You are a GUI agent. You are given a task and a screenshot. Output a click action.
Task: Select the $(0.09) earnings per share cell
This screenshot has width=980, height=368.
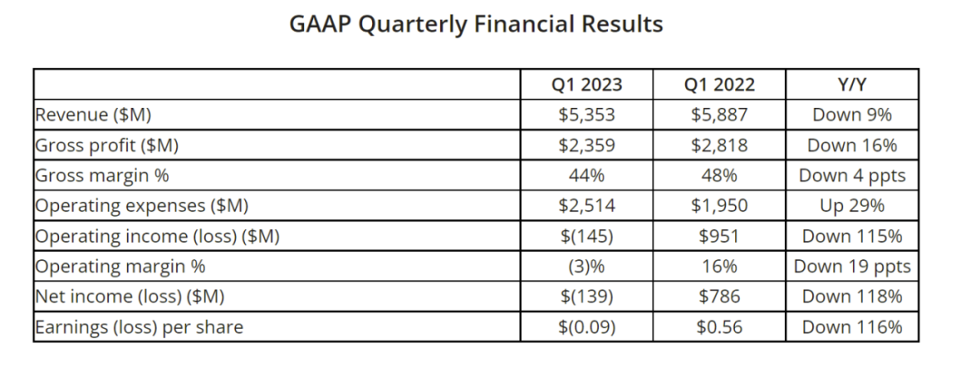point(587,327)
